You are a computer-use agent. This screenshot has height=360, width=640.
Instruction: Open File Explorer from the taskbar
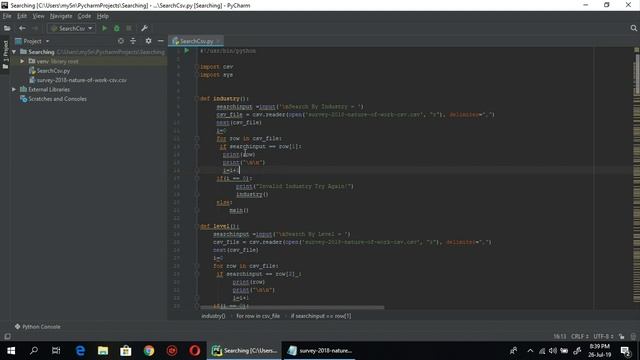(x=103, y=351)
